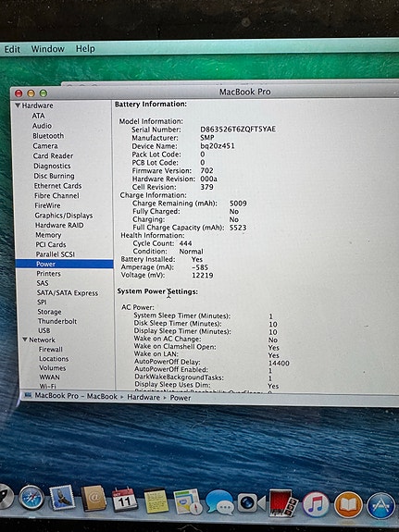Select Memory in the sidebar
This screenshot has height=532, width=399.
pos(48,235)
